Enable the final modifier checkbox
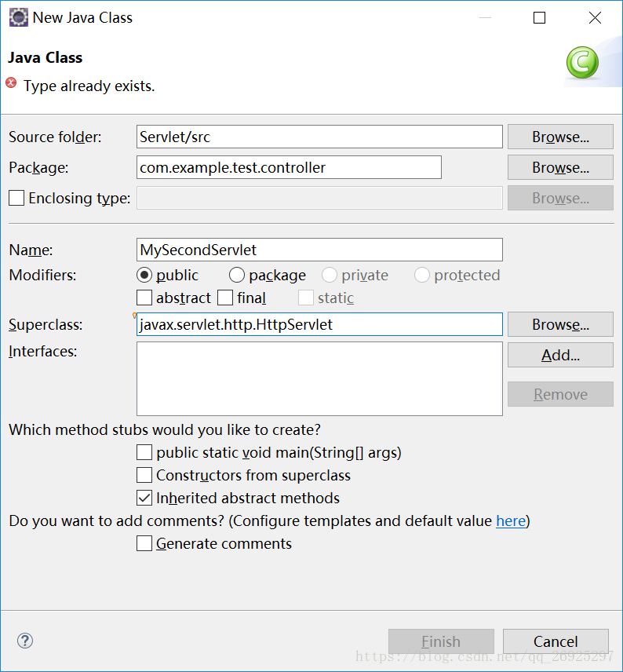623x672 pixels. 225,298
